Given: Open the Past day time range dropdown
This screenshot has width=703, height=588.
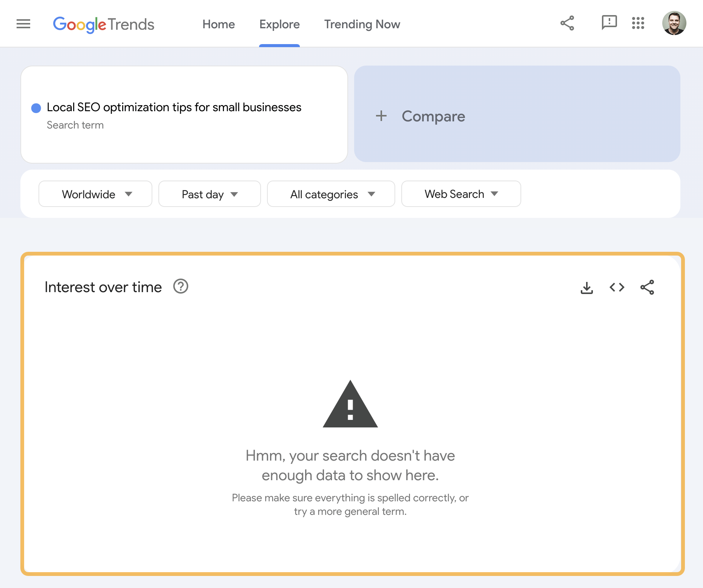Looking at the screenshot, I should [209, 194].
